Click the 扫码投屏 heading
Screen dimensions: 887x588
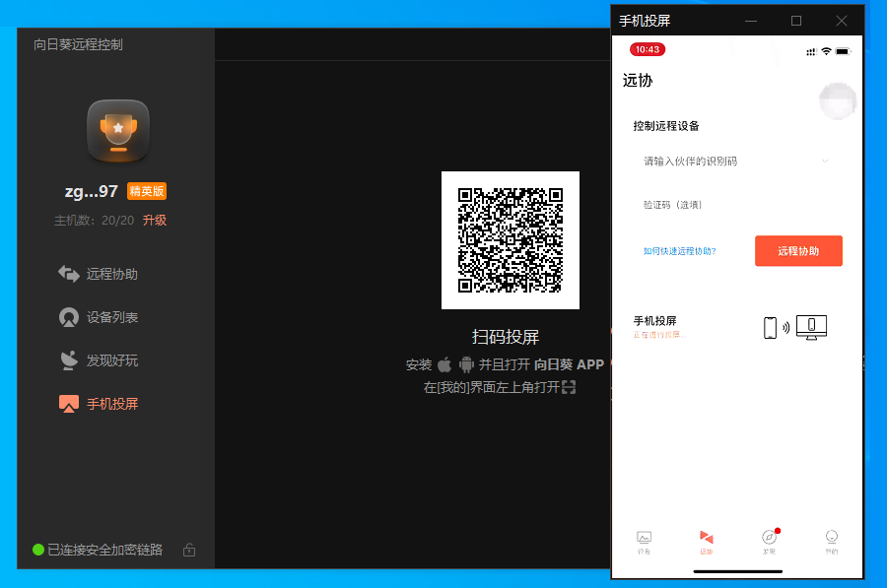[506, 337]
